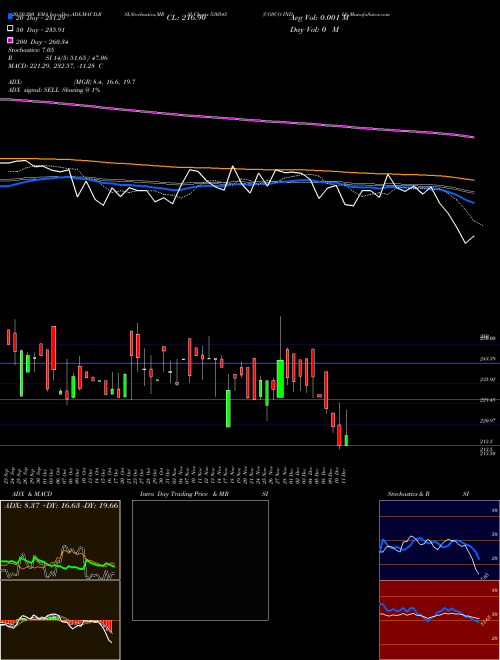Image resolution: width=500 pixels, height=660 pixels.
Task: Select the '200 Day - 260.34' legend text
Action: pyautogui.click(x=42, y=42)
